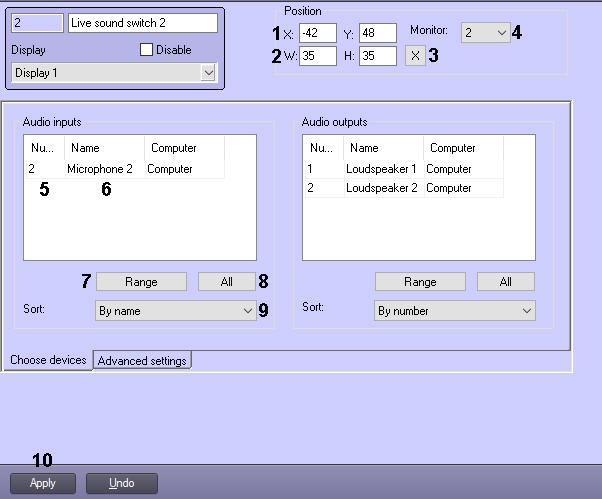Click the W width input field
The width and height of the screenshot is (602, 499).
click(318, 56)
